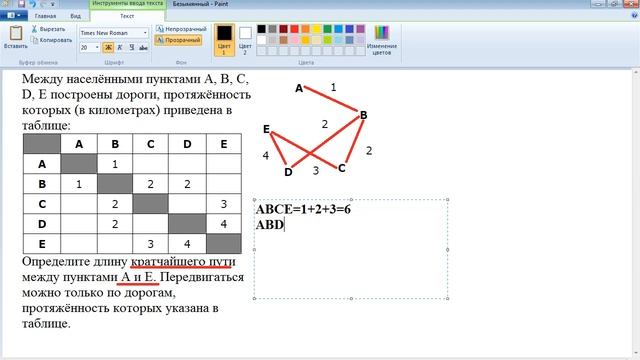This screenshot has width=640, height=360.
Task: Select Цвет 1 (Color 1) button
Action: pos(224,40)
